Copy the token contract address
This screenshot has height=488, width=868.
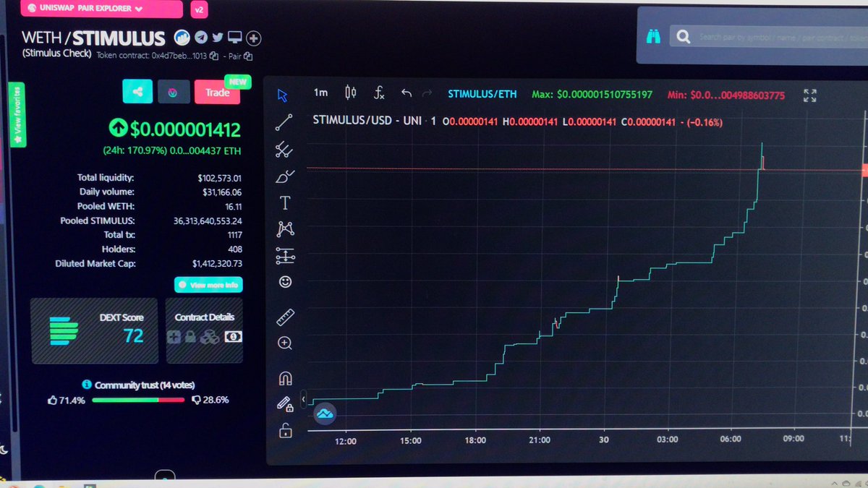pyautogui.click(x=214, y=56)
